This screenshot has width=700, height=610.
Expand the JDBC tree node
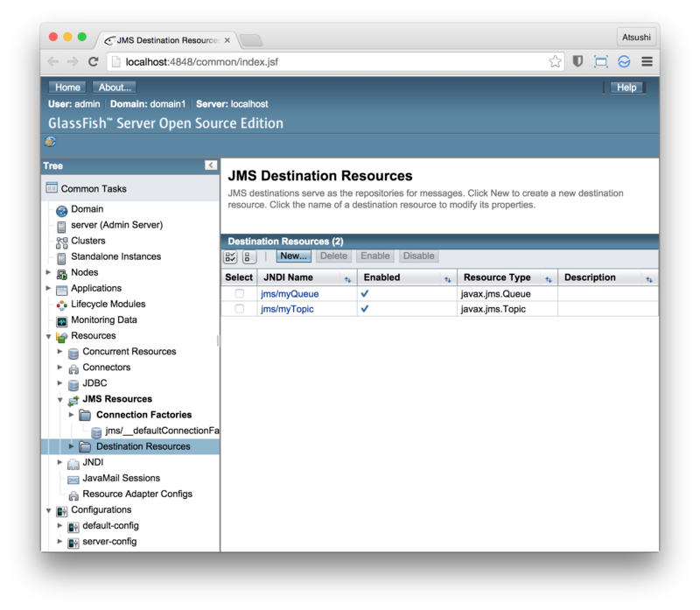coord(60,383)
